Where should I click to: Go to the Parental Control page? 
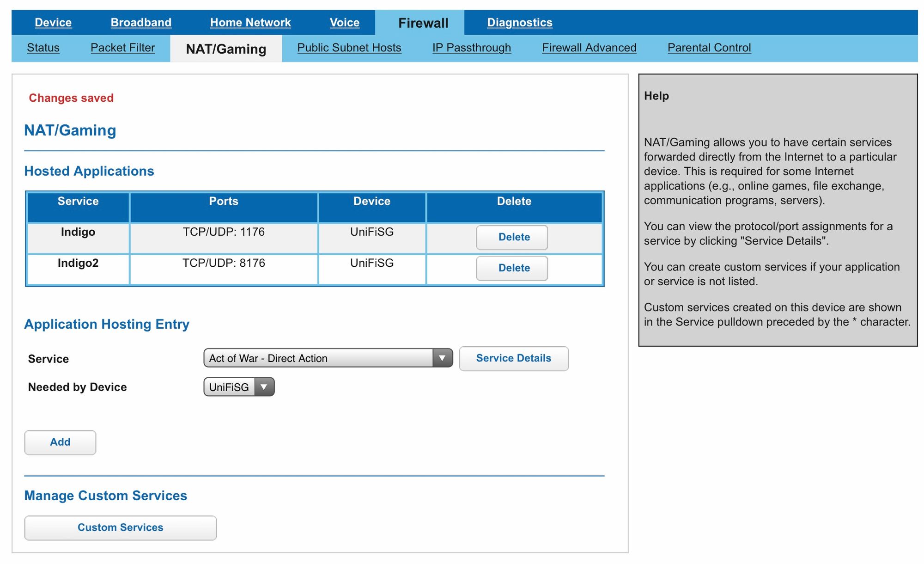point(709,48)
